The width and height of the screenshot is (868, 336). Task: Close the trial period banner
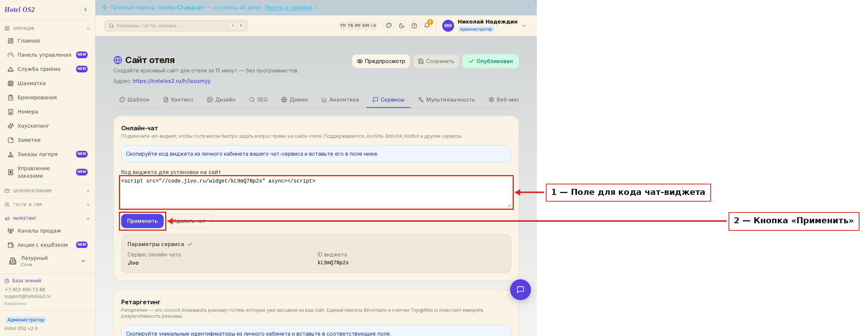[x=528, y=7]
